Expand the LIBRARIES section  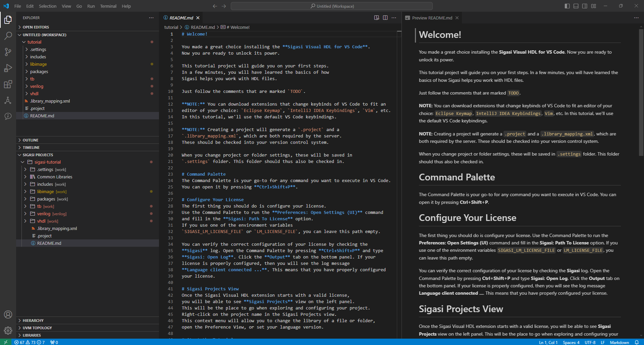tap(88, 335)
